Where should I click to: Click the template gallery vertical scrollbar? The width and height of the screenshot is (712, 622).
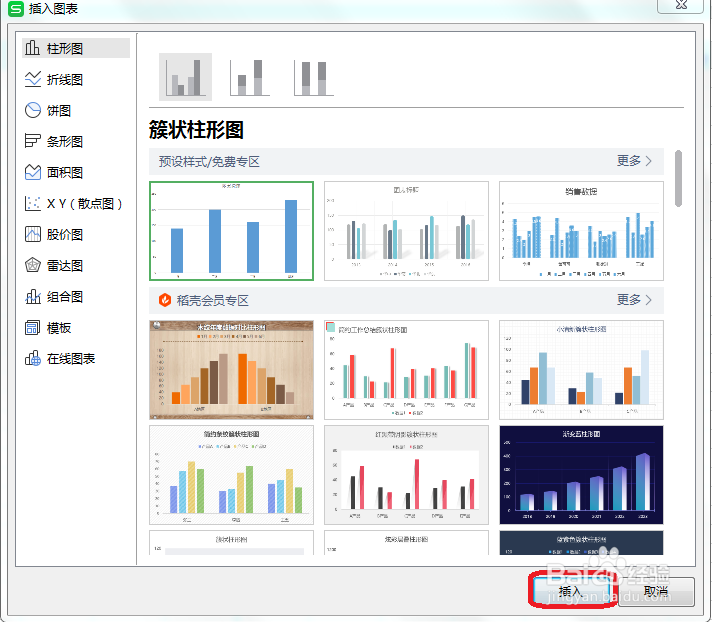coord(678,178)
